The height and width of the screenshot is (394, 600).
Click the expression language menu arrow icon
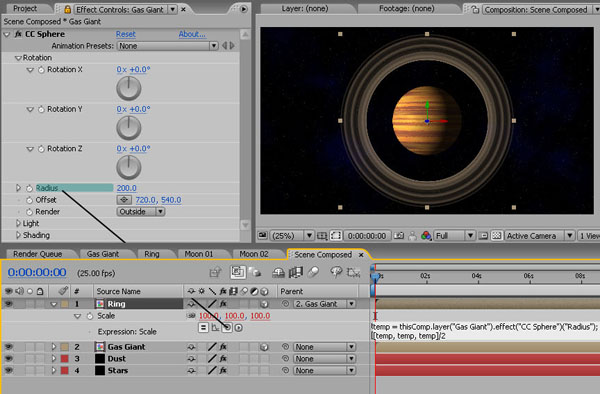(238, 328)
